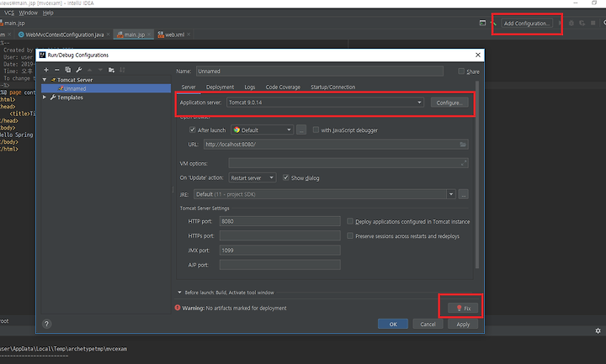The width and height of the screenshot is (606, 364).
Task: Toggle the Share checkbox
Action: pyautogui.click(x=461, y=71)
